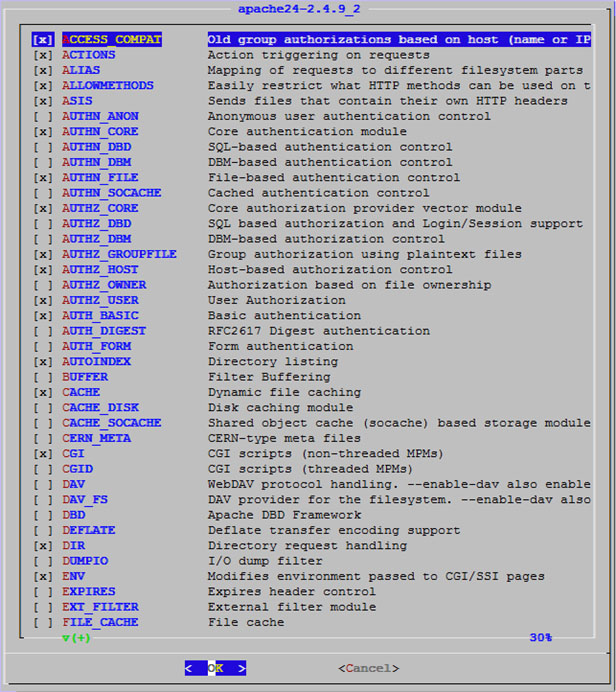Toggle the ACCESS_COMPAT checkbox
Screen dimensions: 616x692
point(43,40)
